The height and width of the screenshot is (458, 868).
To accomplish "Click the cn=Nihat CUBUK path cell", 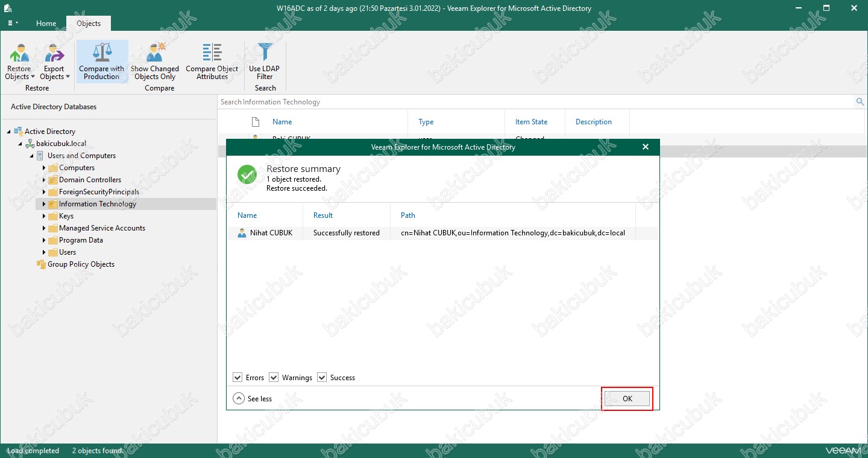I will coord(513,233).
